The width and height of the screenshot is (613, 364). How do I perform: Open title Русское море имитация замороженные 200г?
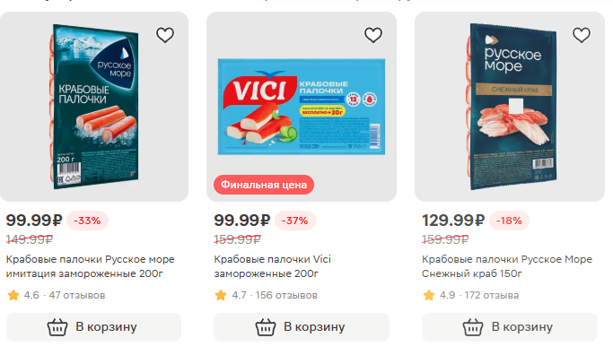(x=91, y=266)
